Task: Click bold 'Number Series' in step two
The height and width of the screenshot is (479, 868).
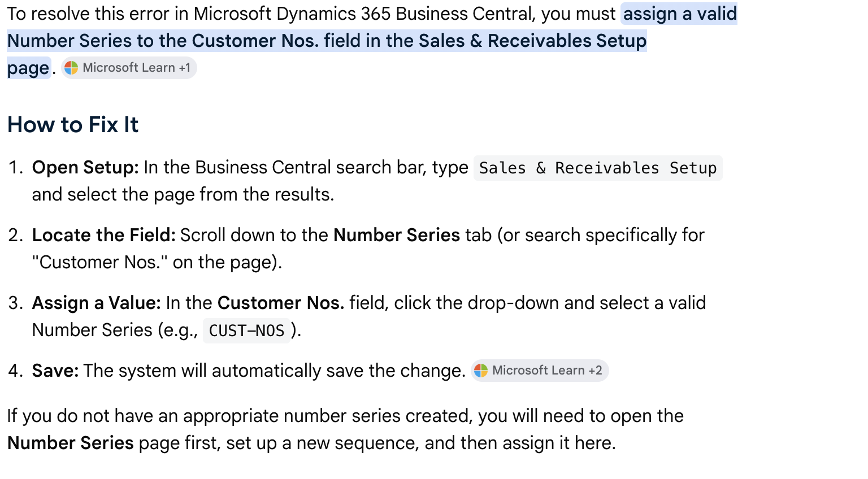Action: click(x=397, y=236)
